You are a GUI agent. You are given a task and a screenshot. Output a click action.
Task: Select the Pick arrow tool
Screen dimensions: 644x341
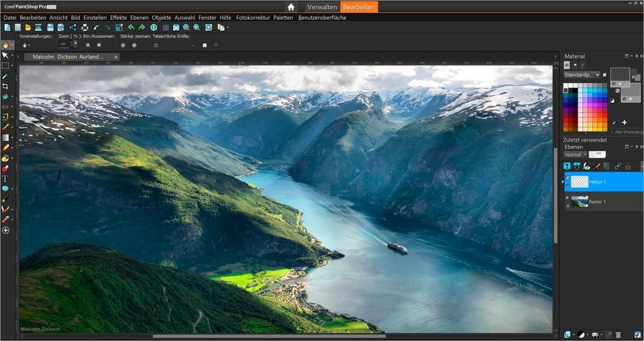pos(5,55)
